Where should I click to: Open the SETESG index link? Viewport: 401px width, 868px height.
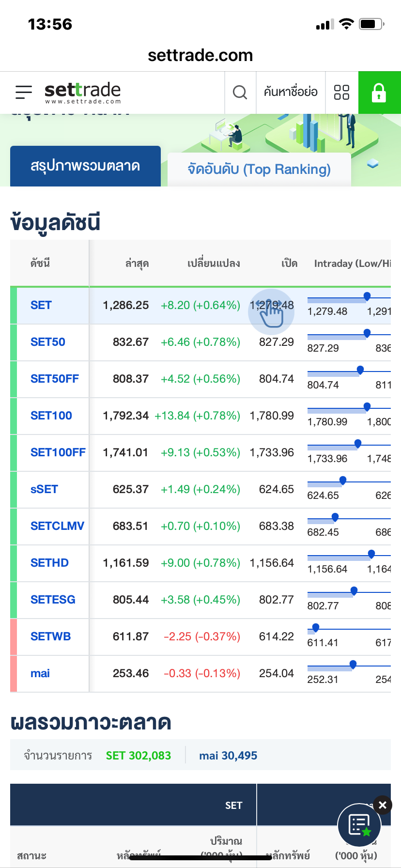[x=53, y=600]
